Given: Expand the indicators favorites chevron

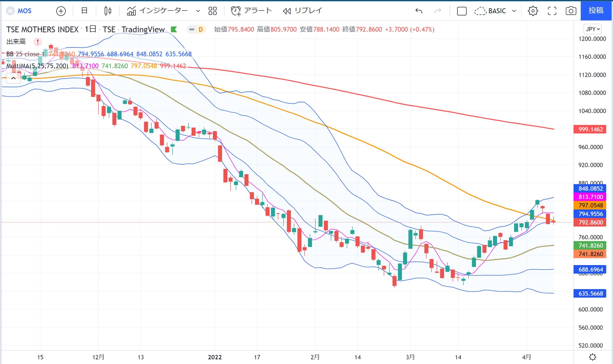Looking at the screenshot, I should point(198,11).
